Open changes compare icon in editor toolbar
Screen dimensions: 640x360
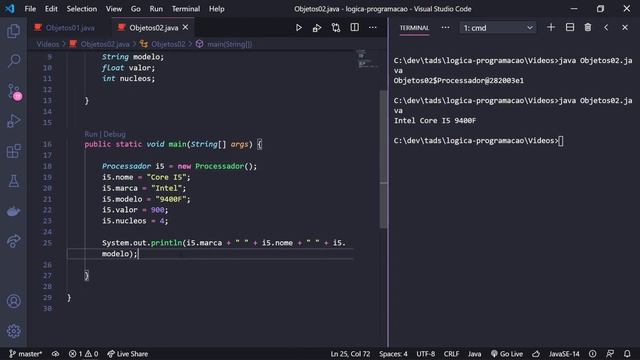point(336,28)
